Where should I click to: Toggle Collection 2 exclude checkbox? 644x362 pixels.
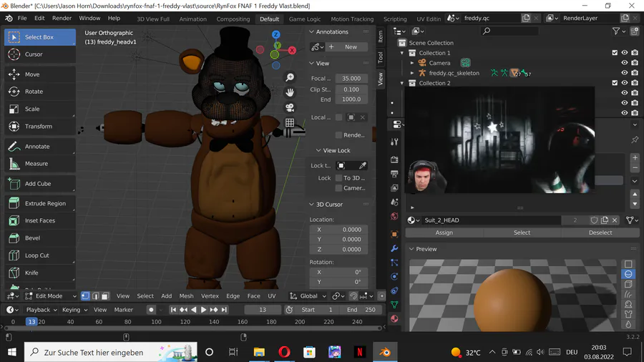tap(615, 83)
